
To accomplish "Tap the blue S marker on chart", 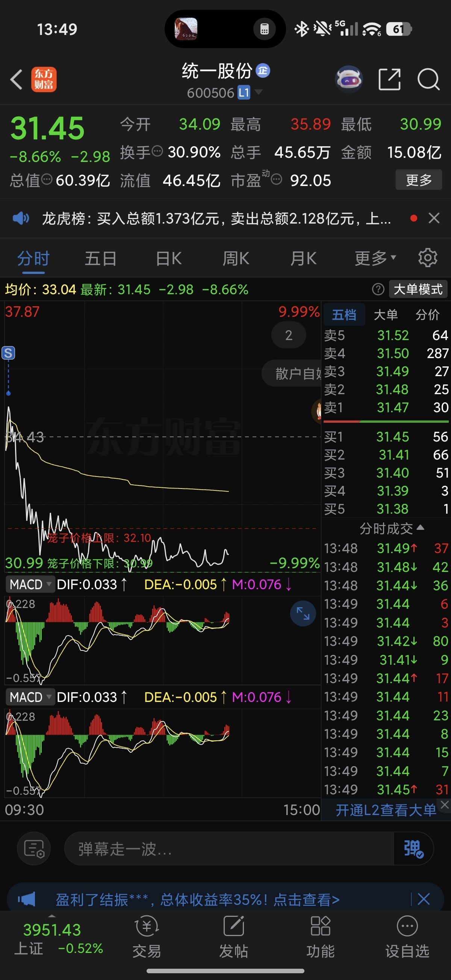I will coord(8,353).
